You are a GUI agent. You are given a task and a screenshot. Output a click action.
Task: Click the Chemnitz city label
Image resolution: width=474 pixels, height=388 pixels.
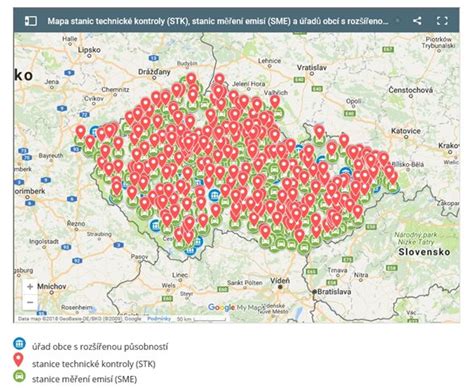[115, 89]
